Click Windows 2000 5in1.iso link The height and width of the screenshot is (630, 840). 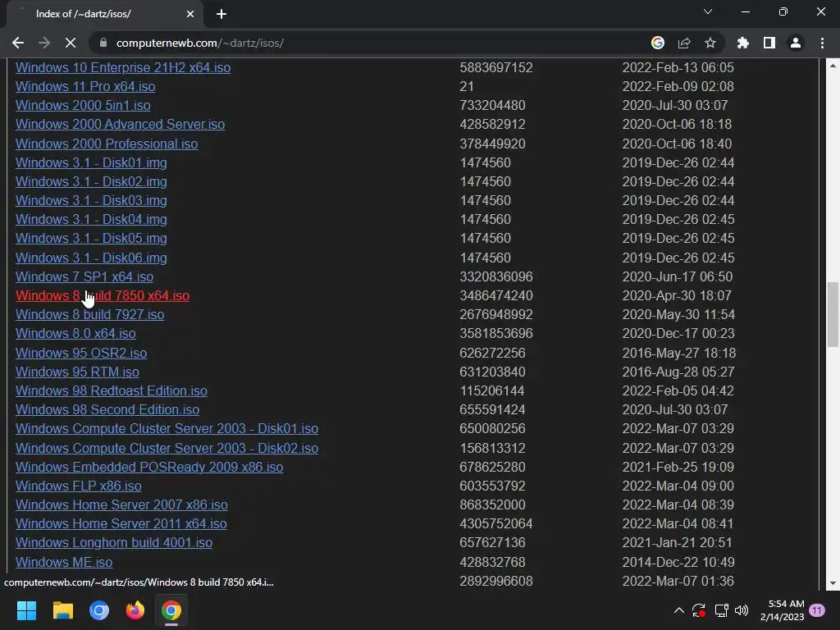(83, 106)
